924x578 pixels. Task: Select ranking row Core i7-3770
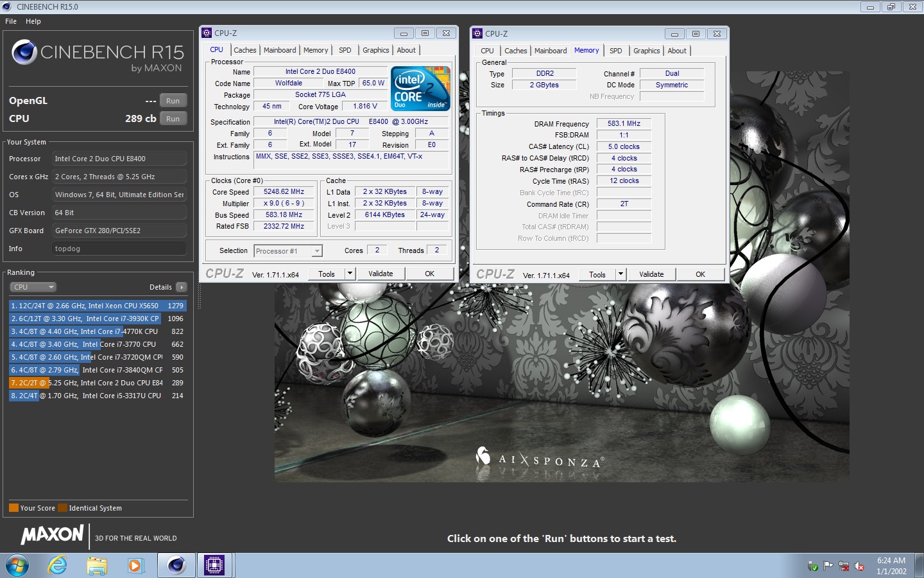[98, 344]
